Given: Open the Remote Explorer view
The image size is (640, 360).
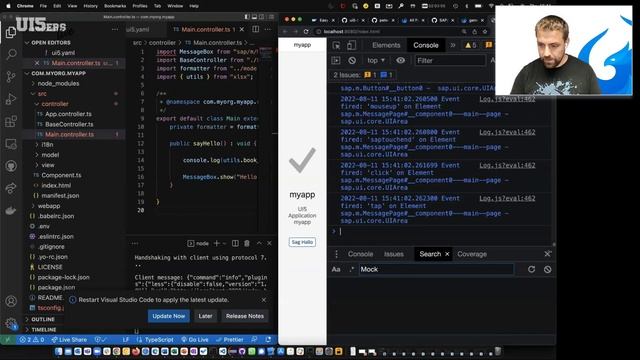Looking at the screenshot, I should click(x=11, y=144).
